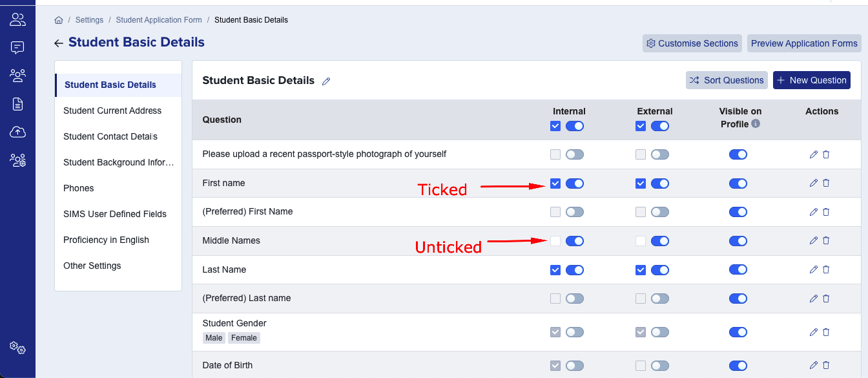Click the info icon next to Visible on Profile
The width and height of the screenshot is (868, 378).
[x=756, y=123]
